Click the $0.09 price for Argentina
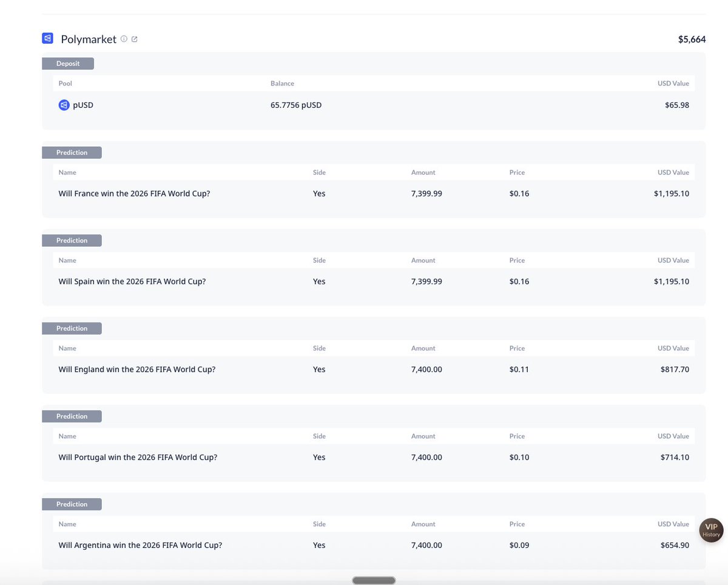The width and height of the screenshot is (728, 585). click(x=519, y=545)
